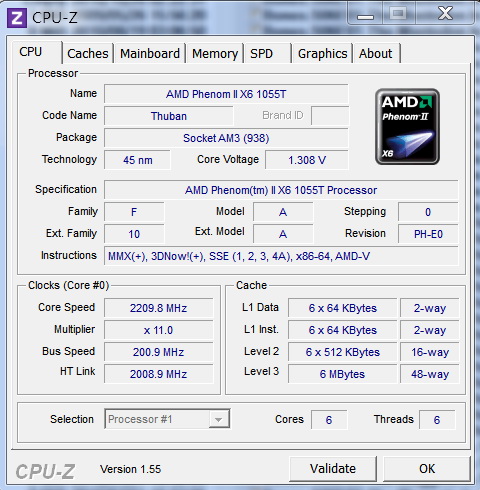Click the Version 1.55 label
Image resolution: width=480 pixels, height=490 pixels.
pos(130,469)
